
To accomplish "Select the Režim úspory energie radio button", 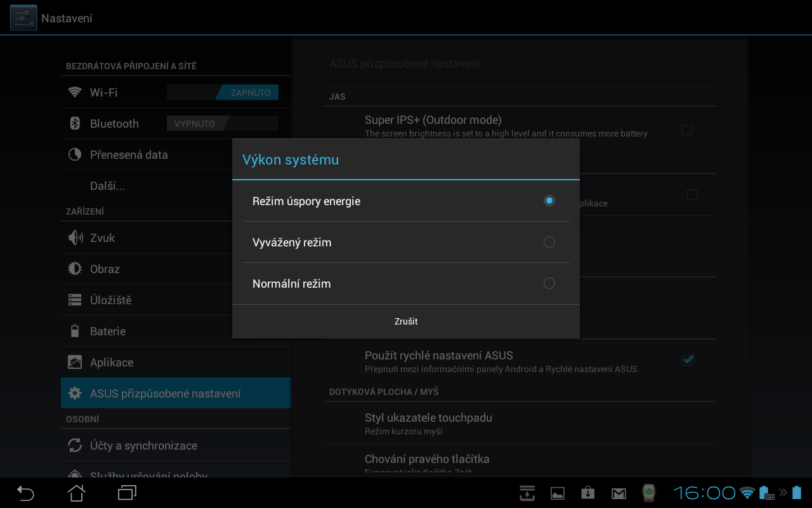I will pos(549,201).
